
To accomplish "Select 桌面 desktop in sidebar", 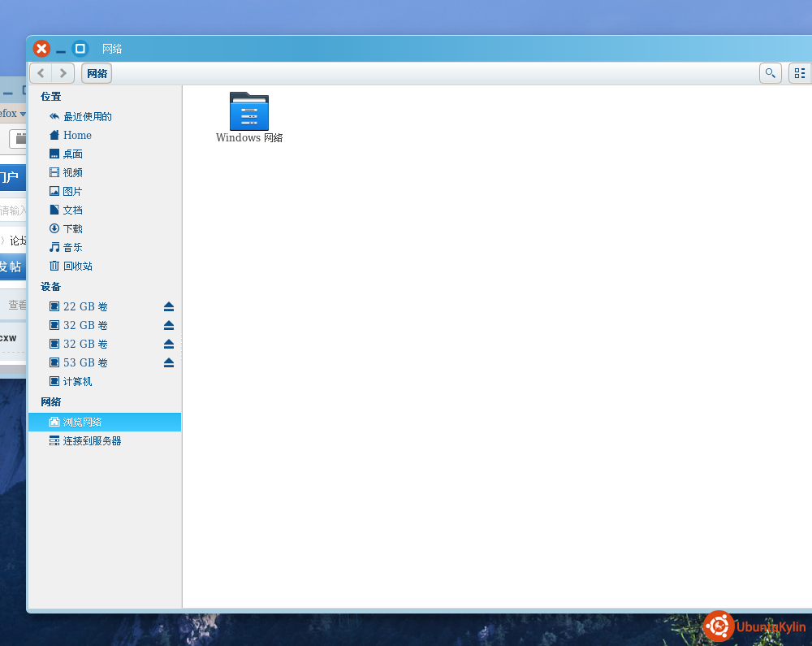I will [x=72, y=154].
